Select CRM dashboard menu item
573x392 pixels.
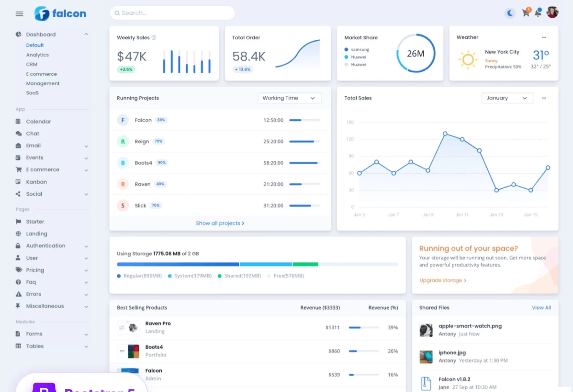point(32,64)
